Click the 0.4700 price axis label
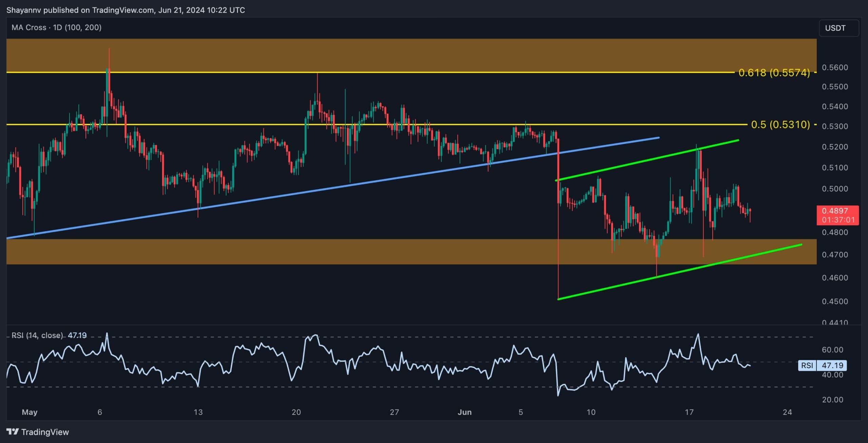This screenshot has height=443, width=868. click(835, 255)
